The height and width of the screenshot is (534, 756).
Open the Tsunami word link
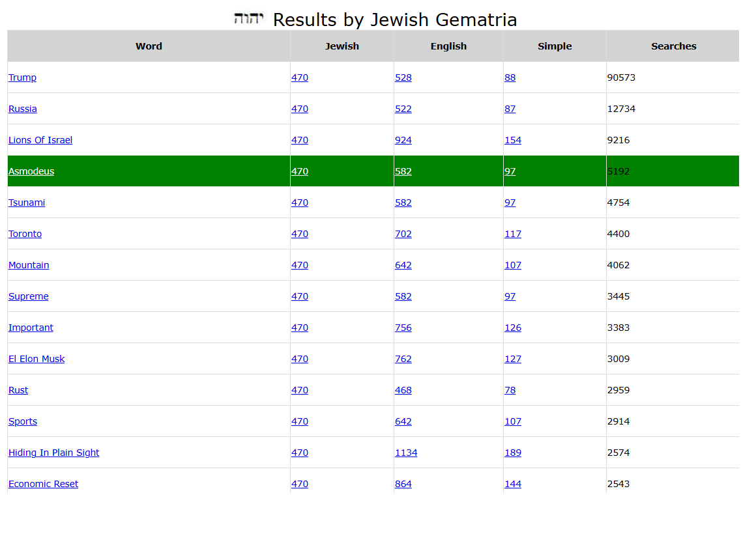[27, 203]
